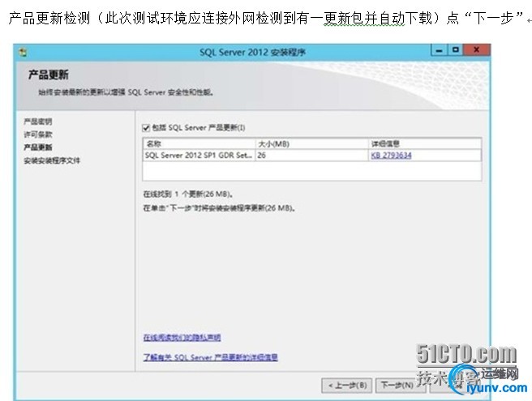Click the 大小(MB) column header
This screenshot has width=532, height=401.
pyautogui.click(x=311, y=143)
